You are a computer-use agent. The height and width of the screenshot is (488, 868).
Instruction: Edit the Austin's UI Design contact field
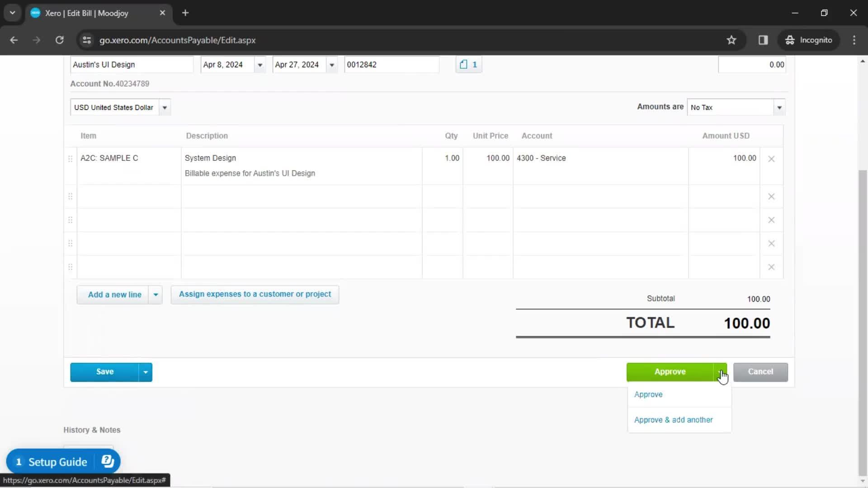click(x=132, y=65)
